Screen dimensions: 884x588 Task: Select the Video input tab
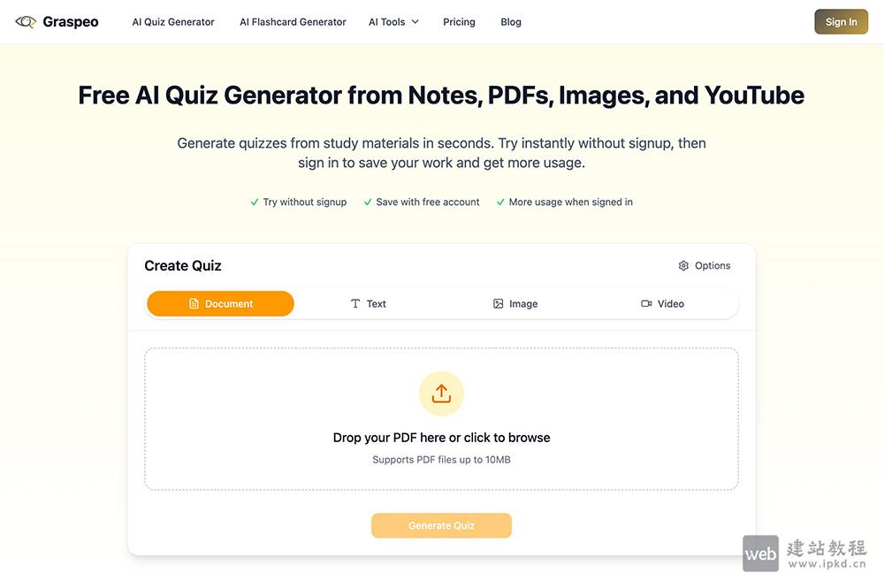pyautogui.click(x=663, y=304)
